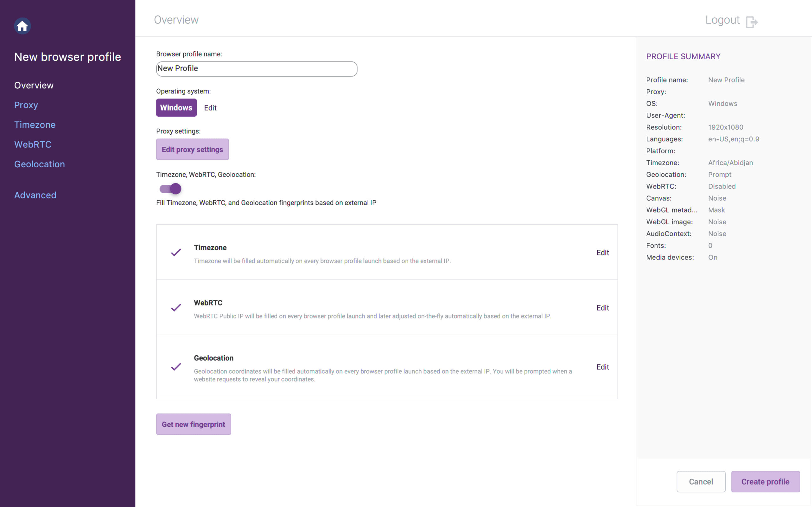The image size is (812, 507).
Task: Edit the WebRTC row settings
Action: point(603,308)
